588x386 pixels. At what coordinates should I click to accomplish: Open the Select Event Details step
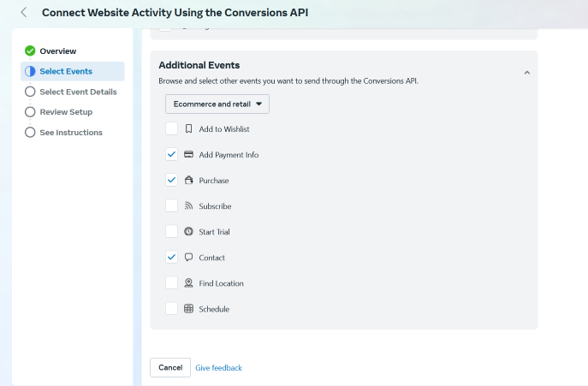pos(78,92)
